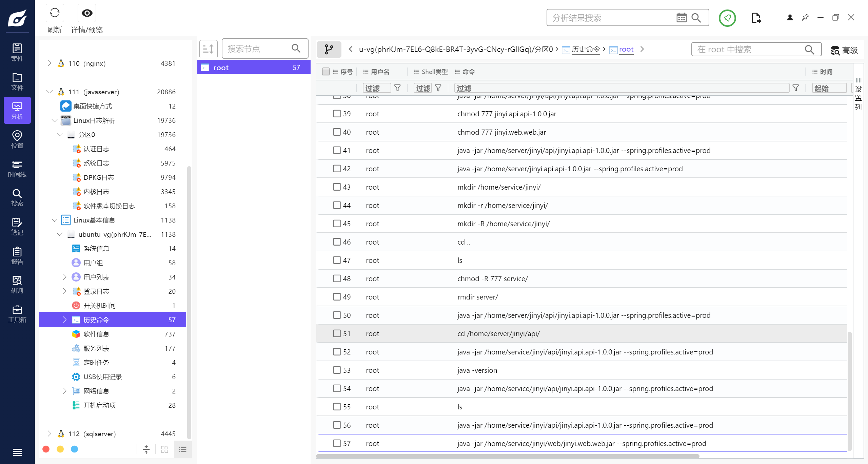The image size is (868, 464).
Task: Click the refresh (刷新) icon
Action: pos(55,13)
